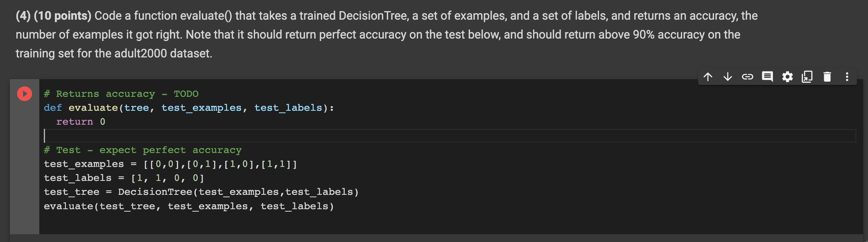Screen dimensions: 868x242
Task: Place cursor on 'return 0' line
Action: [x=81, y=122]
